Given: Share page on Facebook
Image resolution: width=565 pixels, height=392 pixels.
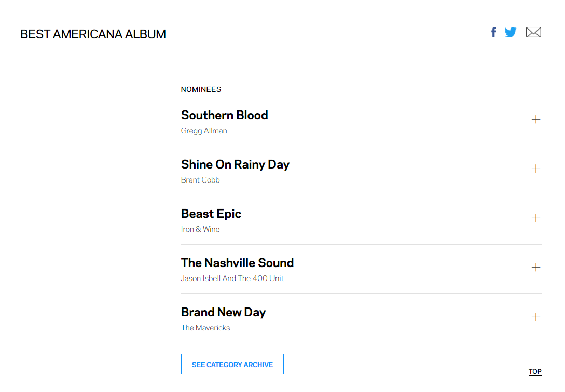Looking at the screenshot, I should point(493,32).
